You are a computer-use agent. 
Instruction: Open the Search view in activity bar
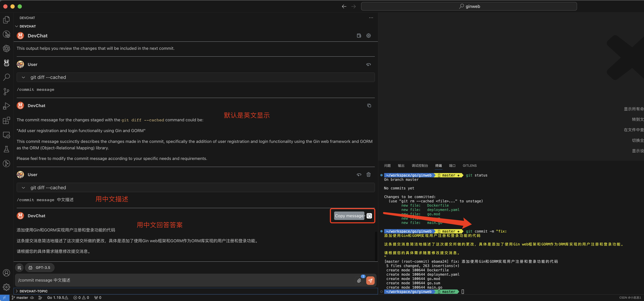pyautogui.click(x=6, y=77)
